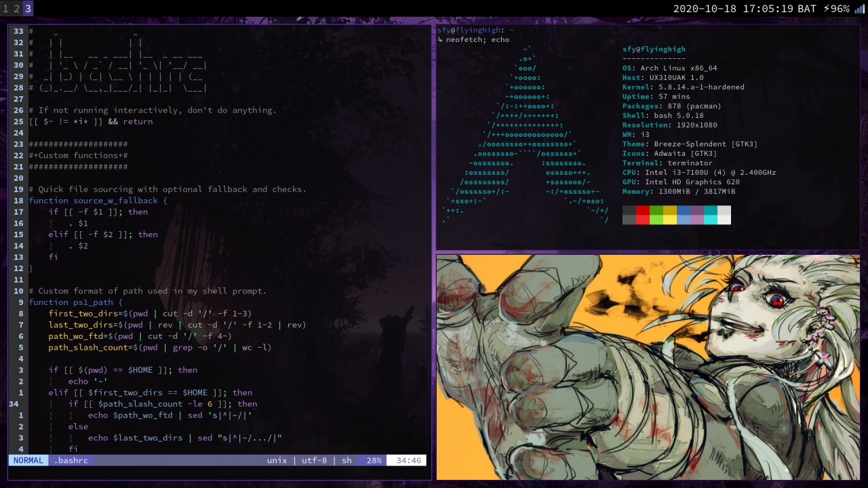Click the Kernel 5.8.14.a-1-hardened line
868x488 pixels.
tap(683, 87)
